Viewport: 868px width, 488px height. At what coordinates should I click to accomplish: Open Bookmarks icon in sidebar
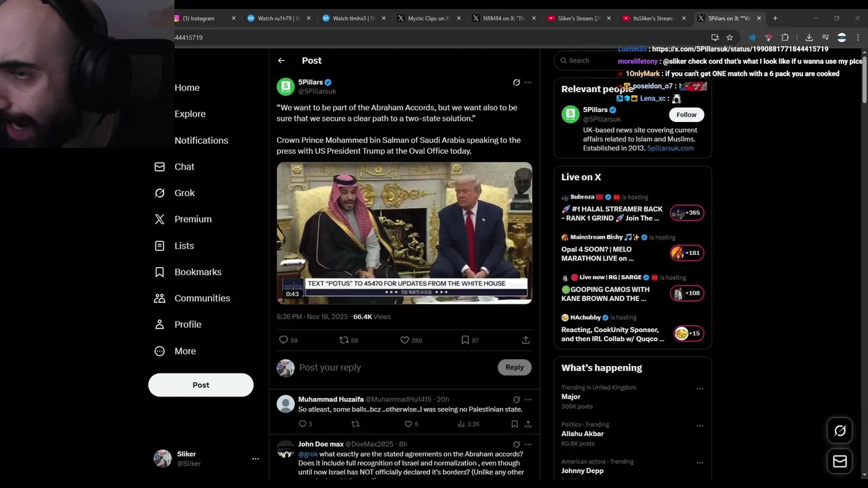159,272
